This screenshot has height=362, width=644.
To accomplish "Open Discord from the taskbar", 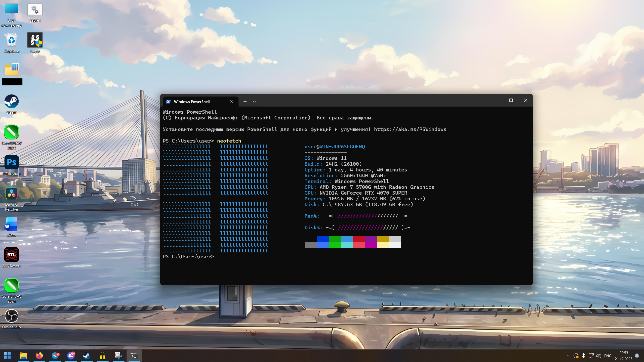I will (x=71, y=356).
